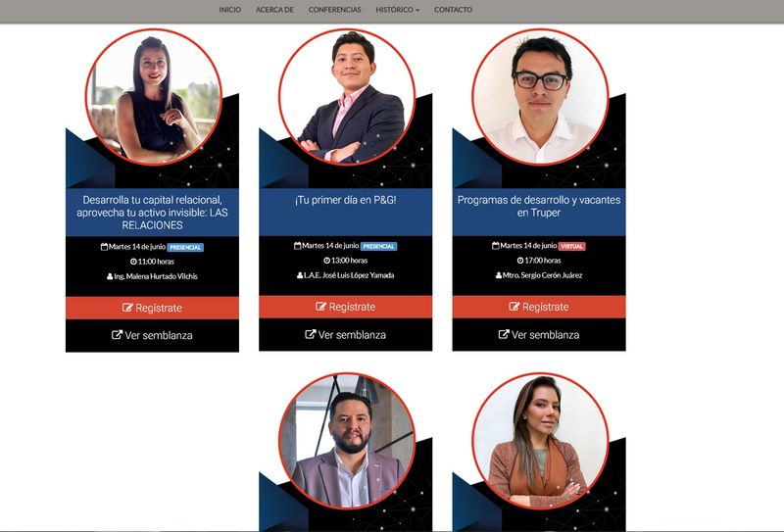The image size is (784, 532).
Task: Select the title ¡Tu primer día en P&G!
Action: (346, 200)
